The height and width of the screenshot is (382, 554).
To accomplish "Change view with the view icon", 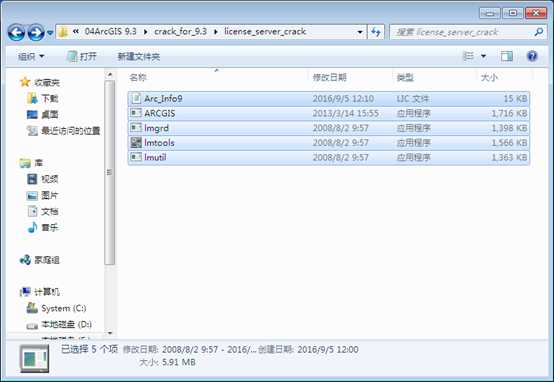I will [468, 56].
